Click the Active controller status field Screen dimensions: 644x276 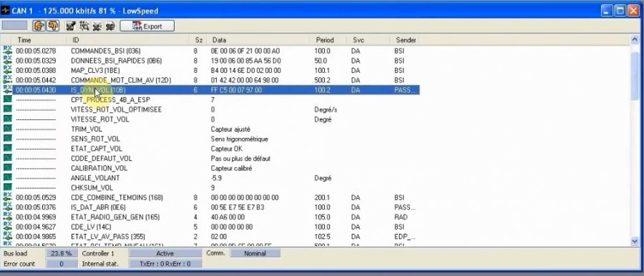[x=165, y=253]
